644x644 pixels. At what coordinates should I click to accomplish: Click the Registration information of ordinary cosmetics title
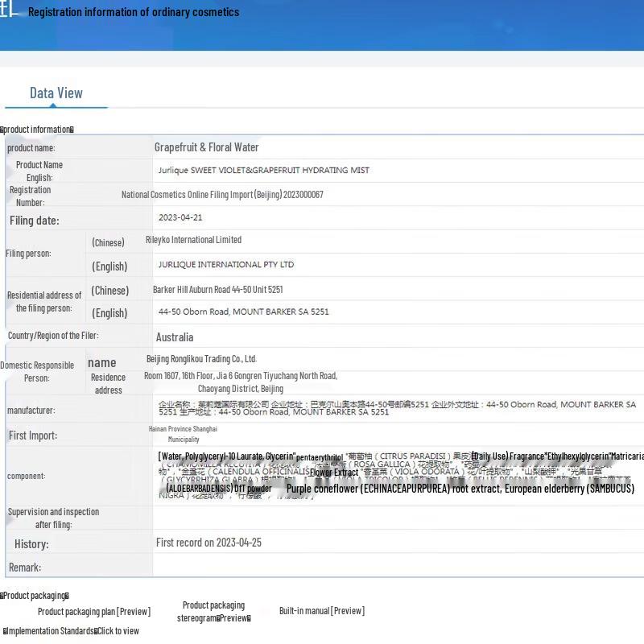134,12
